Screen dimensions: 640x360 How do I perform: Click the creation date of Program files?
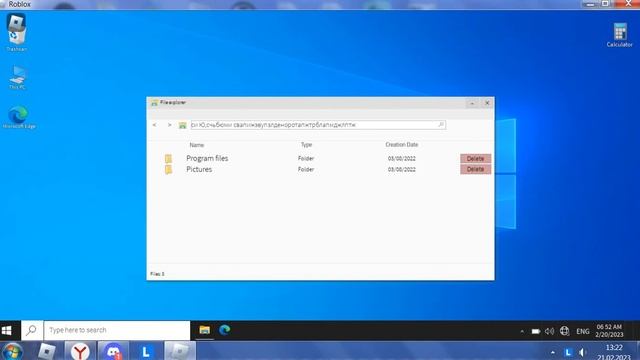[x=402, y=158]
